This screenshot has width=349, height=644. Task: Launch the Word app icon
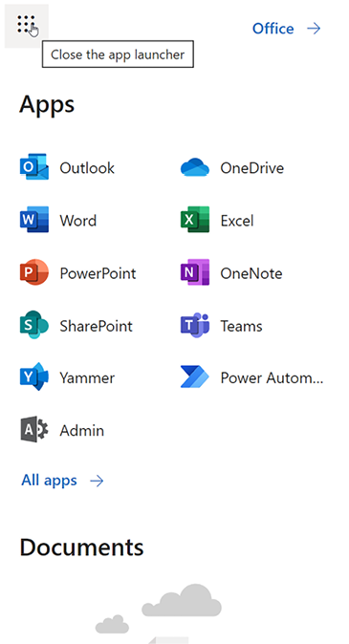[34, 220]
